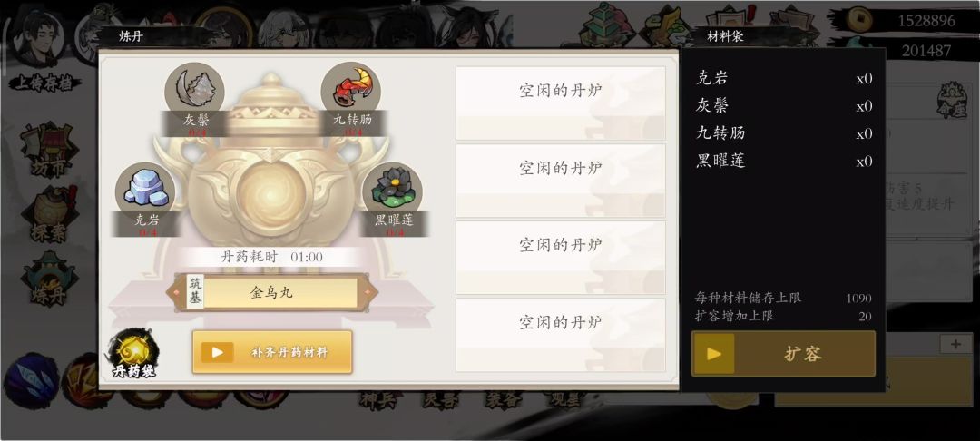Viewport: 980px width, 441px height.
Task: Click the 补齐丹药材料 button
Action: tap(272, 352)
